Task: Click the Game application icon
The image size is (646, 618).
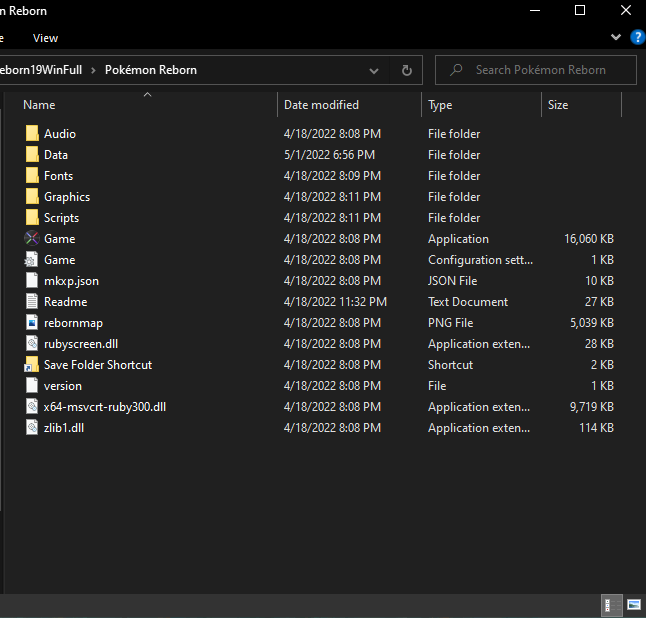Action: pyautogui.click(x=32, y=239)
